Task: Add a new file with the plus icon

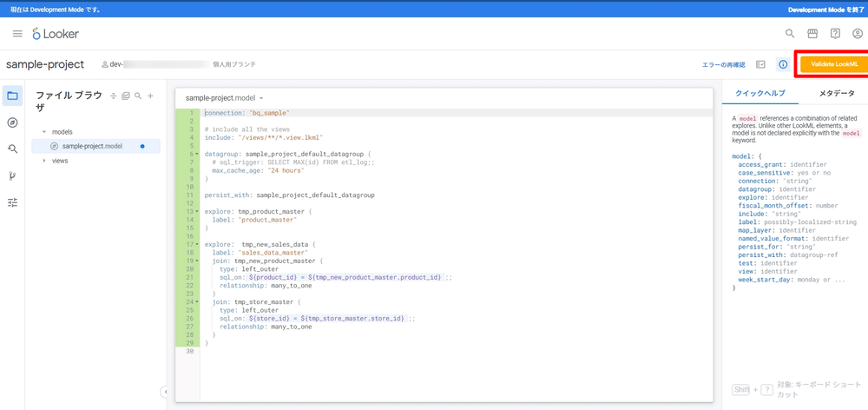Action: 150,96
